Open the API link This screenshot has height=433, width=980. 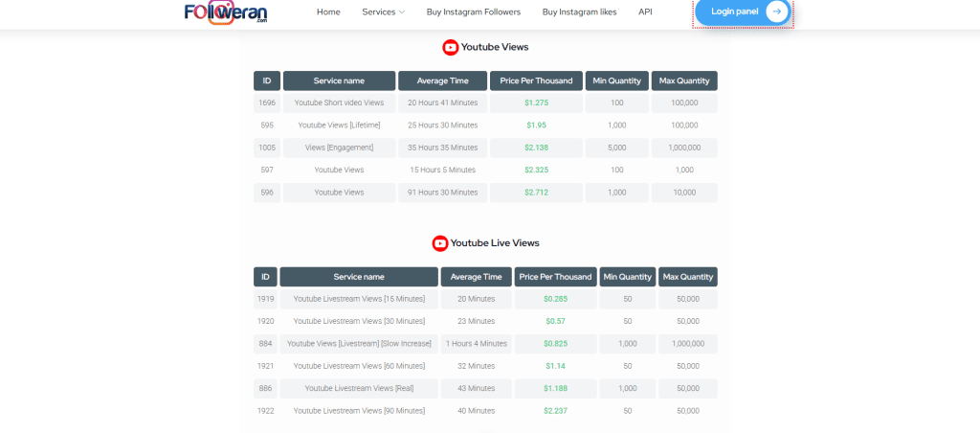pos(645,11)
